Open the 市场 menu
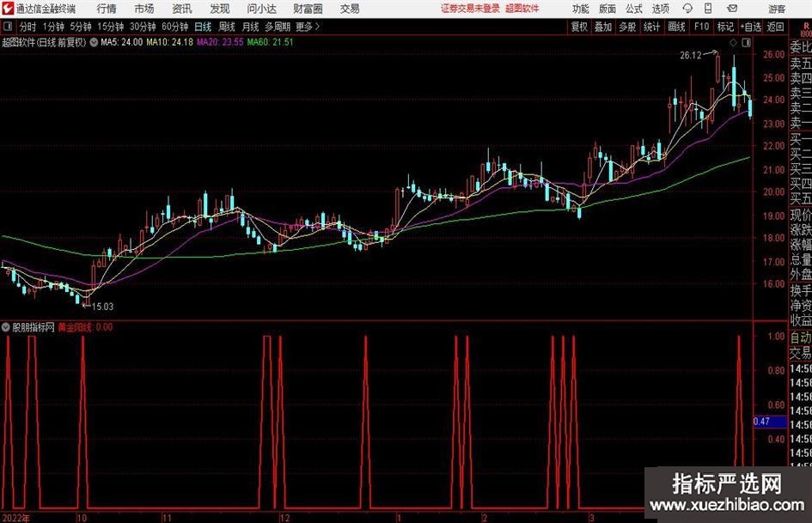The width and height of the screenshot is (812, 523). 144,9
